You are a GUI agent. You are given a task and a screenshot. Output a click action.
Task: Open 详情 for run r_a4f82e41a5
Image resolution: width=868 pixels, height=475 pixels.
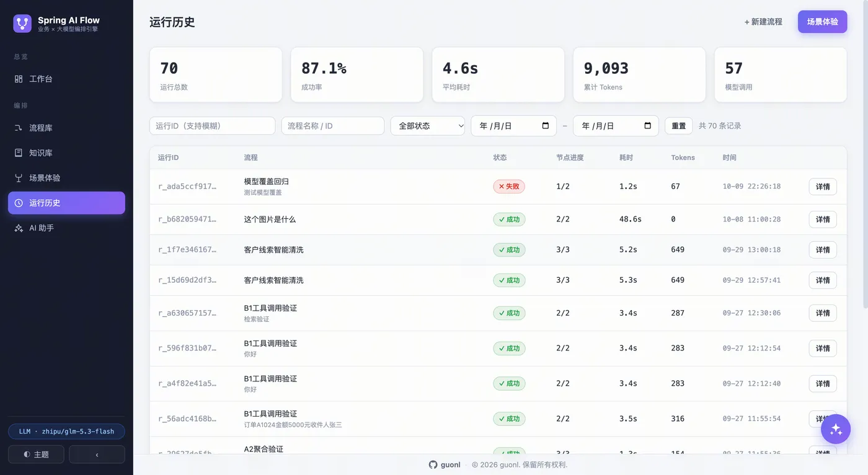(x=823, y=384)
